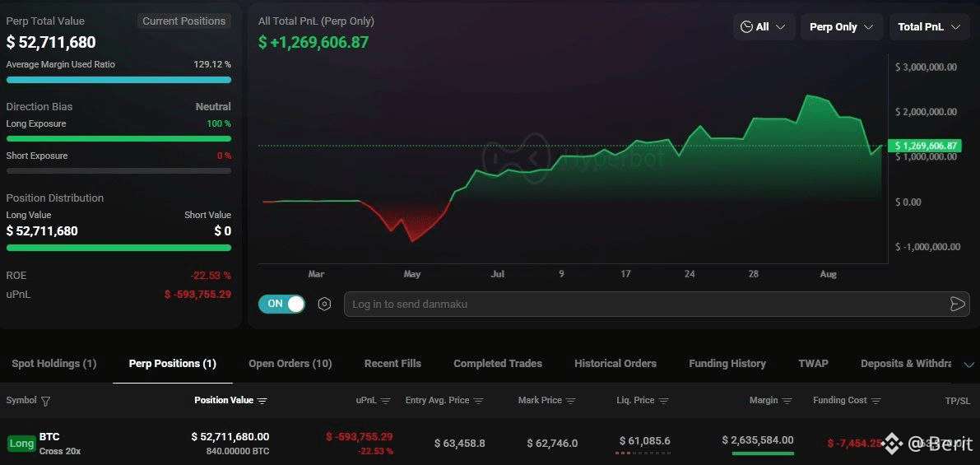980x465 pixels.
Task: Open the 'All' time range dropdown
Action: click(764, 27)
